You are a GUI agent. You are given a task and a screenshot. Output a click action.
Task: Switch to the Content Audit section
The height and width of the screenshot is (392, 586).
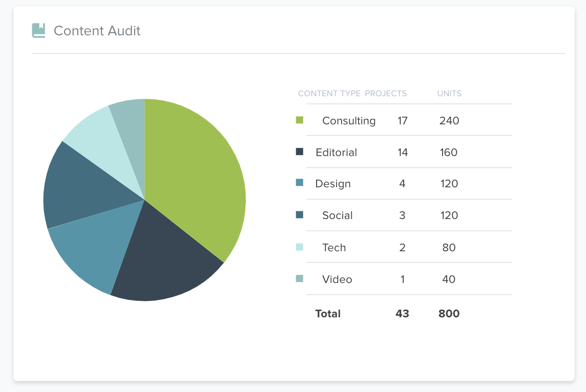pos(97,31)
